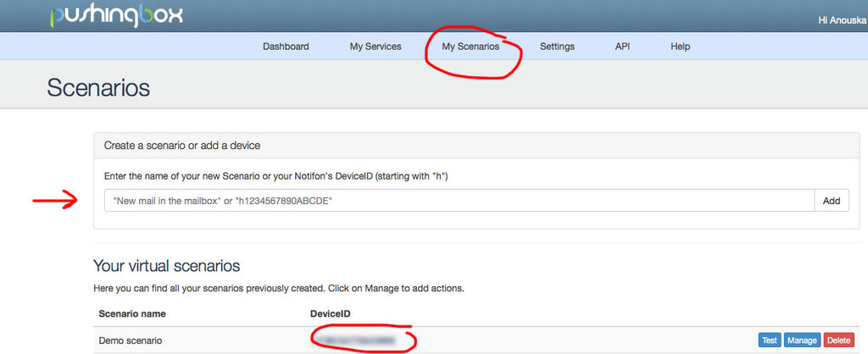Go to My Services
Viewport: 868px width, 354px height.
point(376,47)
